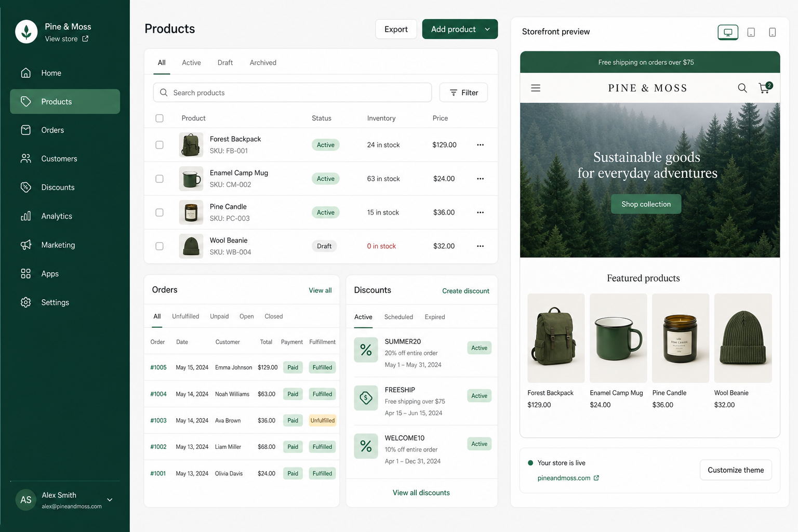Click the Pine Candle row thumbnail
Viewport: 798px width, 532px height.
[191, 212]
